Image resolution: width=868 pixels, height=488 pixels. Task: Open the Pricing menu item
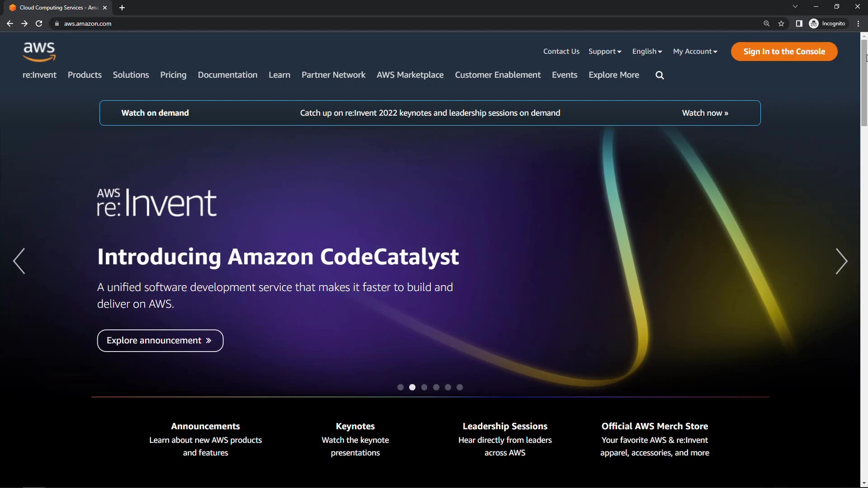coord(173,75)
